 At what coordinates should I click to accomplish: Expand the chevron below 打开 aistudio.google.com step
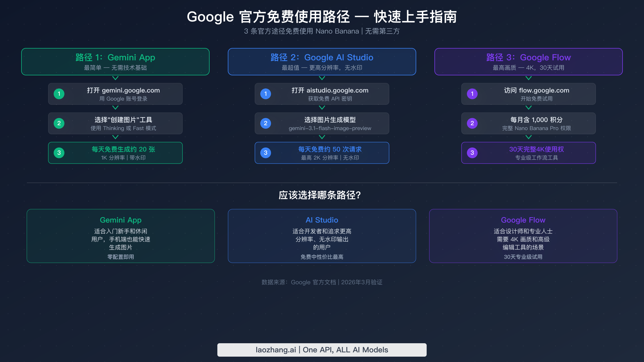(322, 108)
